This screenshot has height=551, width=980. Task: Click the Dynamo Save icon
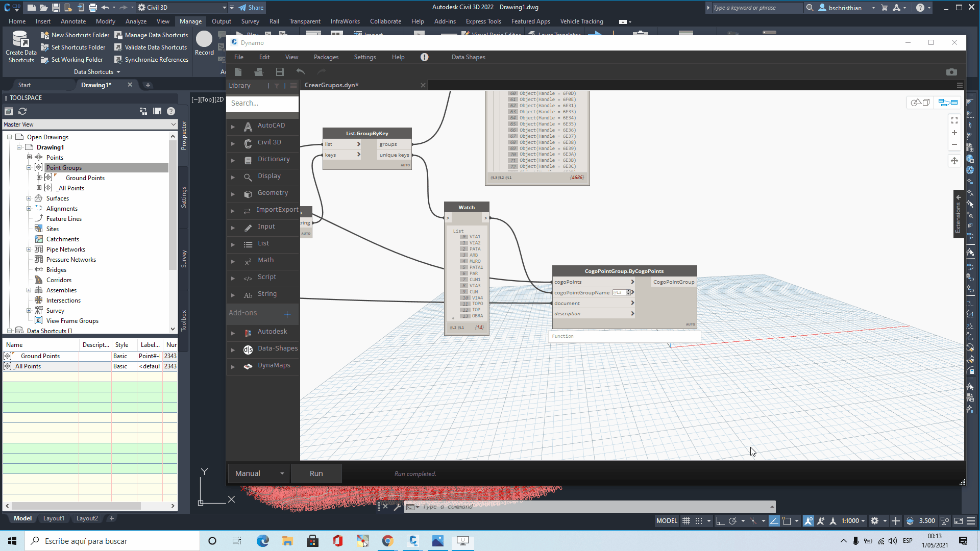280,72
